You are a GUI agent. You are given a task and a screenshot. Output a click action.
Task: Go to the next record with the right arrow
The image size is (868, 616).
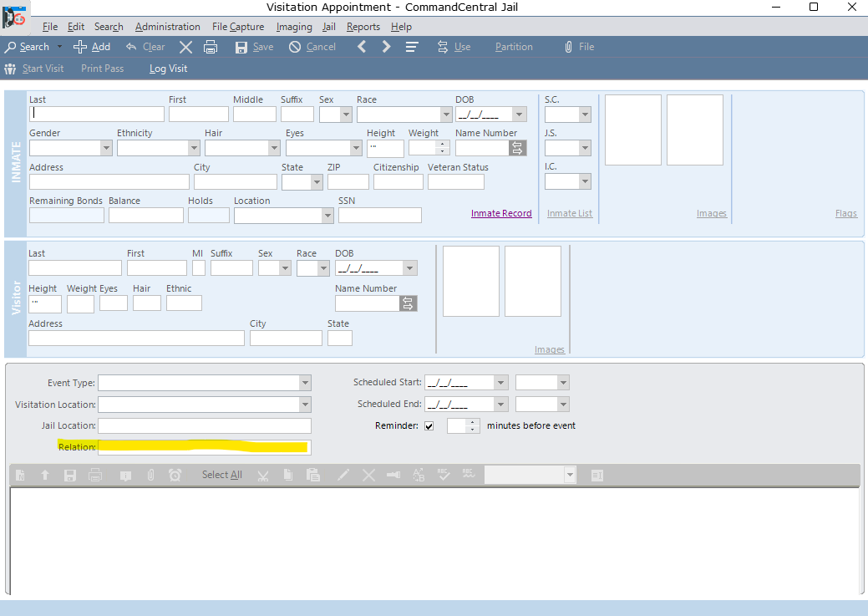[386, 47]
